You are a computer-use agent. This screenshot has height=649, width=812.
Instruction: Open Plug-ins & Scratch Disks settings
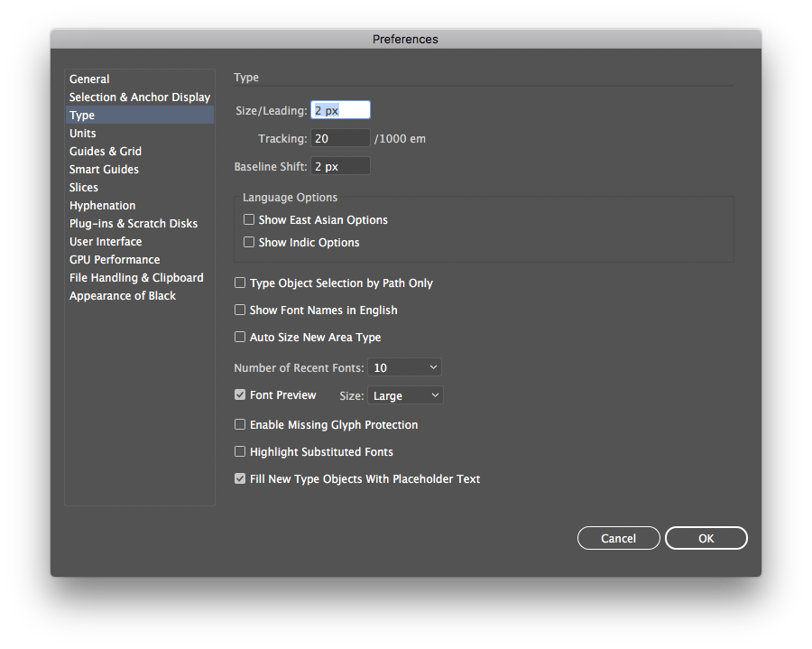134,224
